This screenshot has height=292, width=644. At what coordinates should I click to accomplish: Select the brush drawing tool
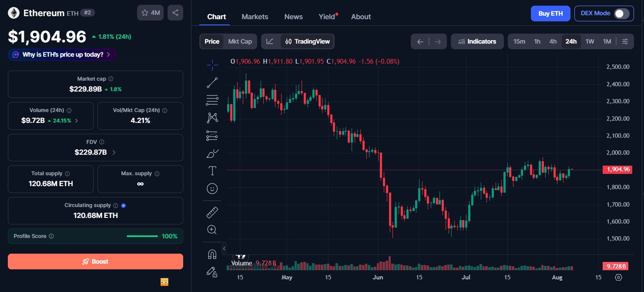(x=212, y=153)
